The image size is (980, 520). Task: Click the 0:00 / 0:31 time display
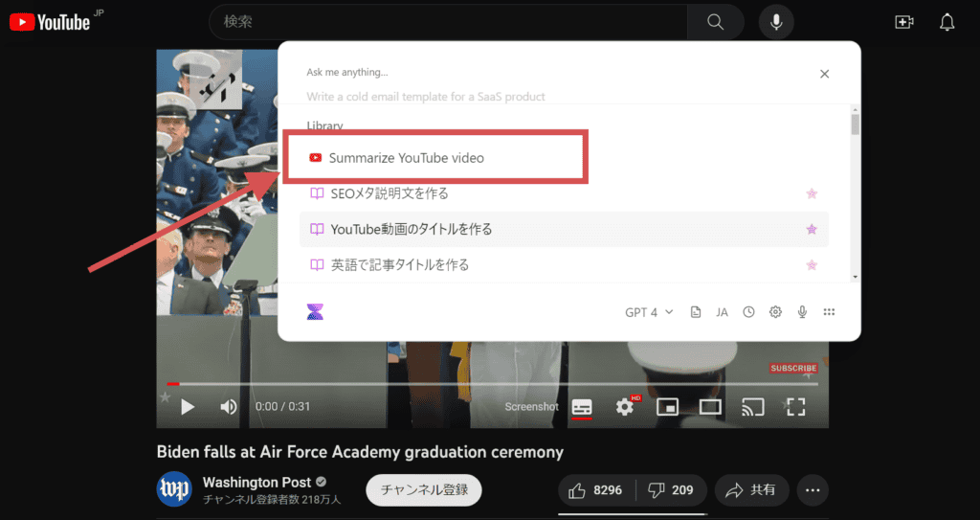click(x=283, y=407)
